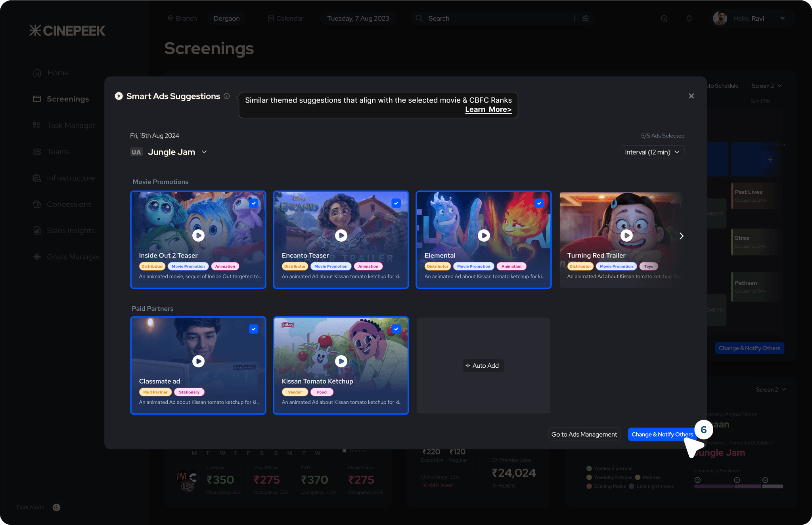The image size is (812, 525).
Task: Open the Past Lives screening card
Action: point(756,196)
